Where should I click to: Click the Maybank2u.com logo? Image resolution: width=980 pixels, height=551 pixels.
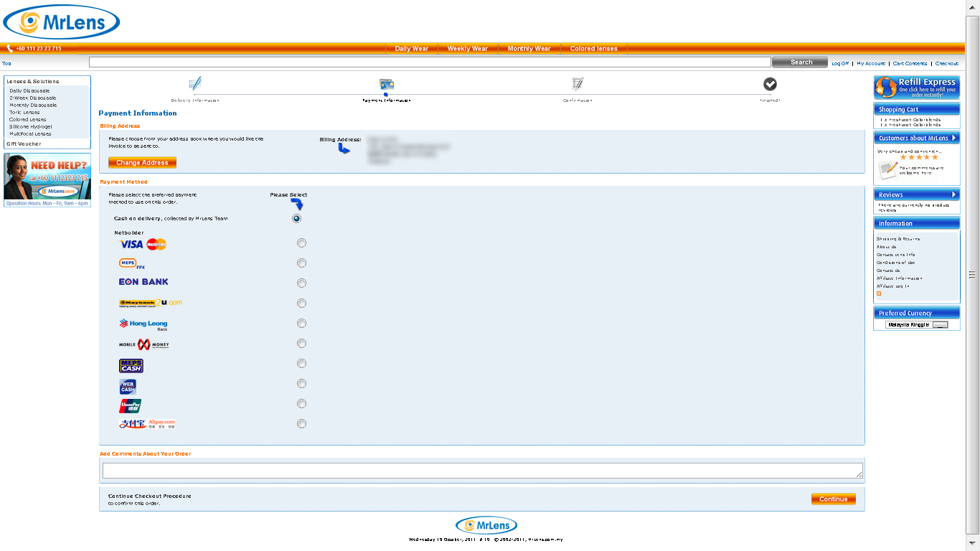click(151, 303)
